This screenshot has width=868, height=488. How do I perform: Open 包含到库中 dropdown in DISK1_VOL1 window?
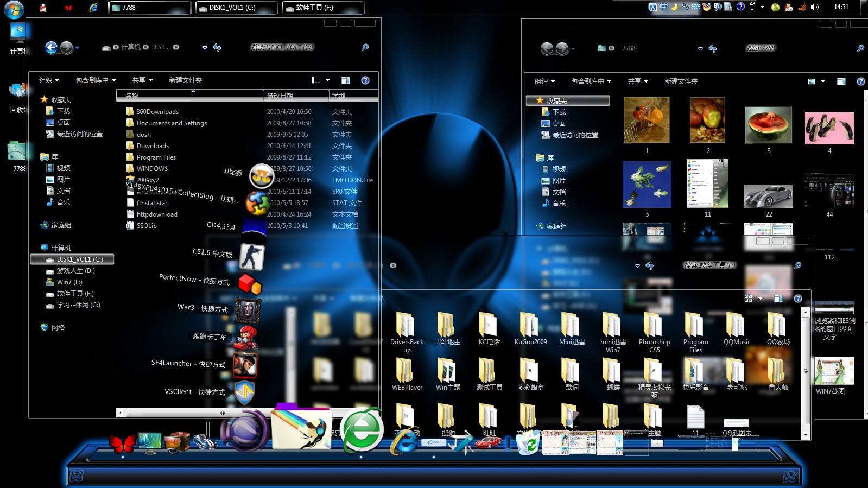tap(96, 80)
